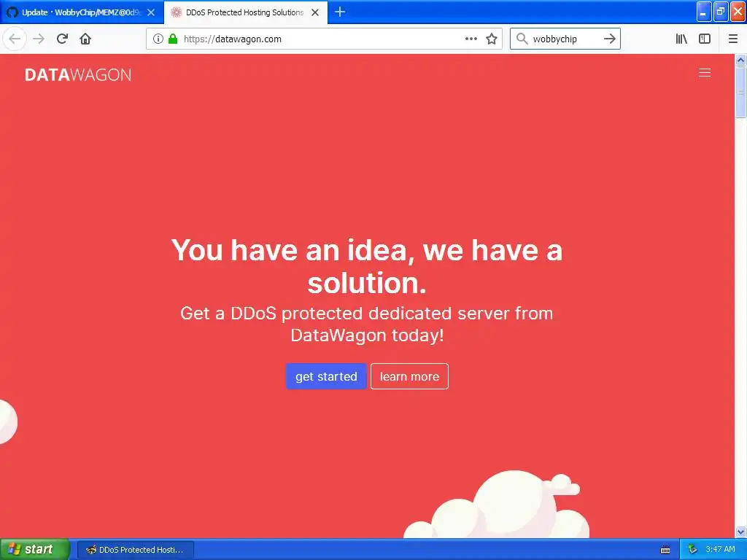Reload the current page
The height and width of the screenshot is (560, 747).
(62, 39)
